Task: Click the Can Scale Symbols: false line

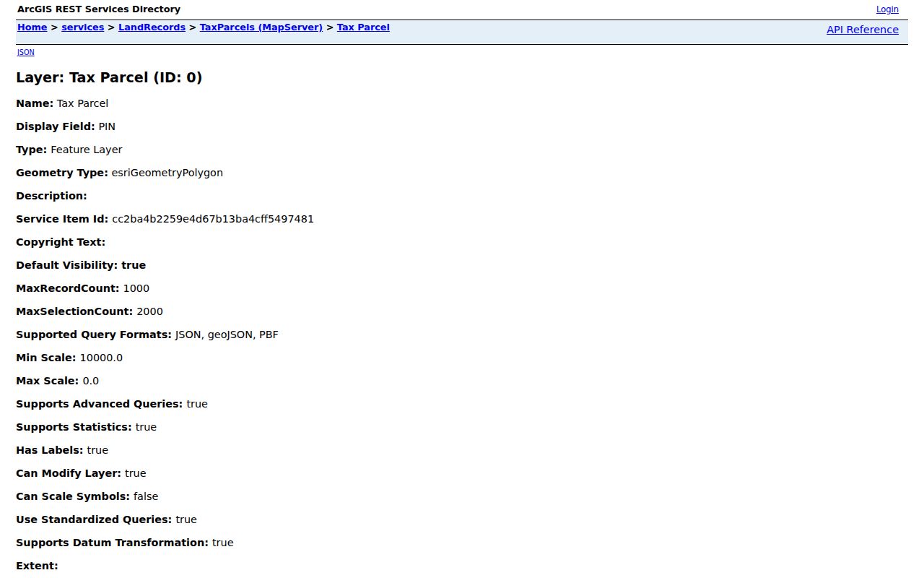Action: 87,496
